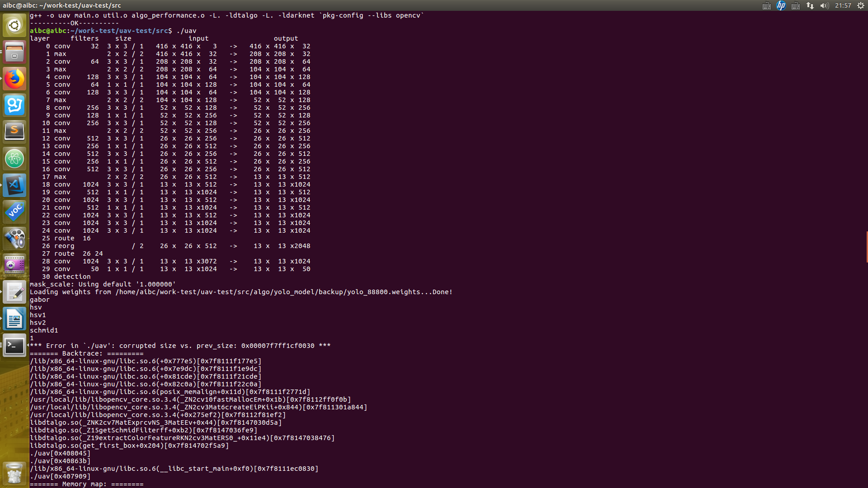Open Sublime Text from the launcher

pos(14,132)
